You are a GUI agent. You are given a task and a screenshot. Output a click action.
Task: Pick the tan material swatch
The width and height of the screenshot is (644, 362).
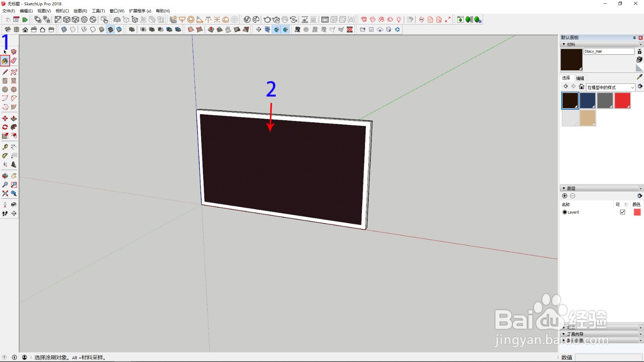point(588,118)
